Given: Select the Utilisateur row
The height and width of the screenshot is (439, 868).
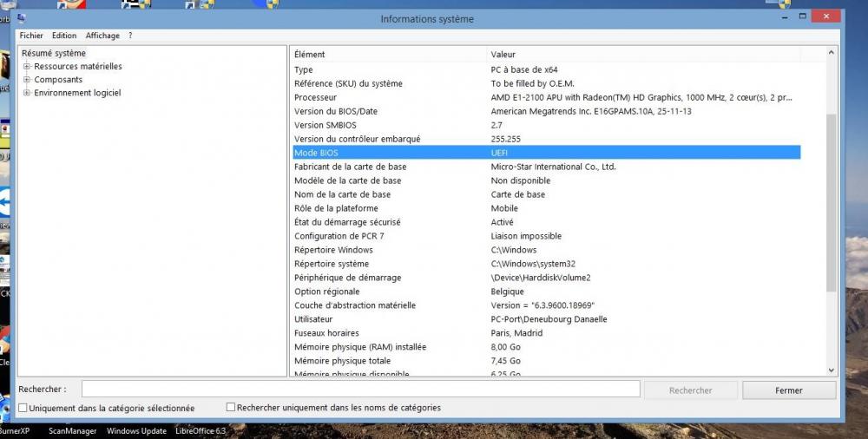Looking at the screenshot, I should pyautogui.click(x=546, y=319).
